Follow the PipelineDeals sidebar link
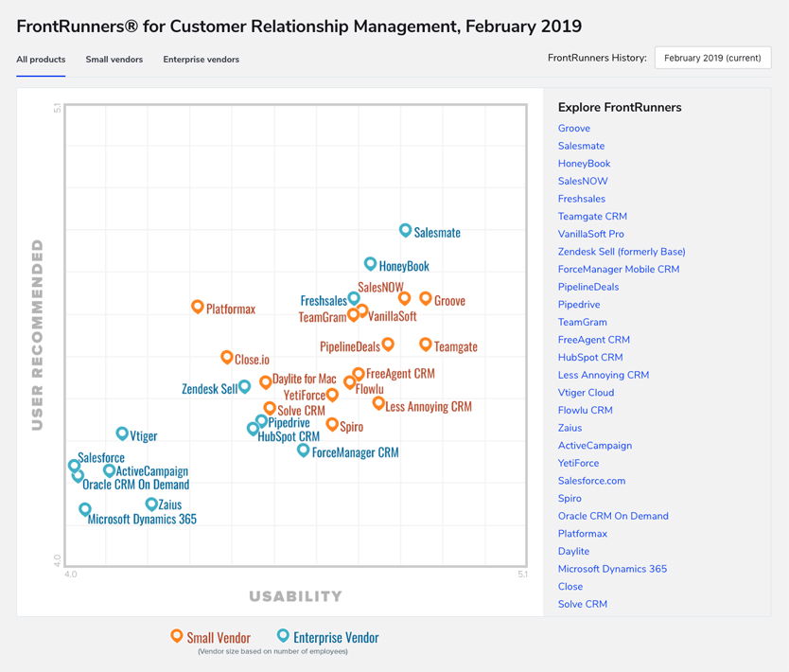This screenshot has width=789, height=672. coord(588,287)
